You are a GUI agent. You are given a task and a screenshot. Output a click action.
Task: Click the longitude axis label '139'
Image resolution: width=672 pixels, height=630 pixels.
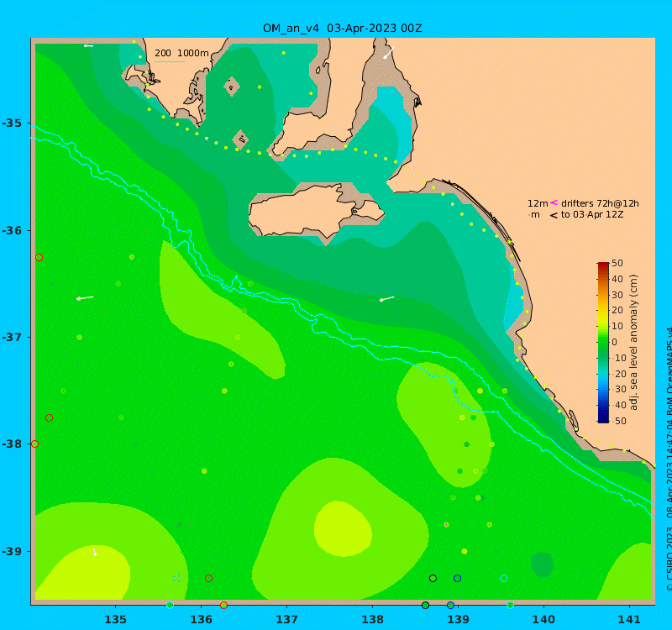coord(458,619)
